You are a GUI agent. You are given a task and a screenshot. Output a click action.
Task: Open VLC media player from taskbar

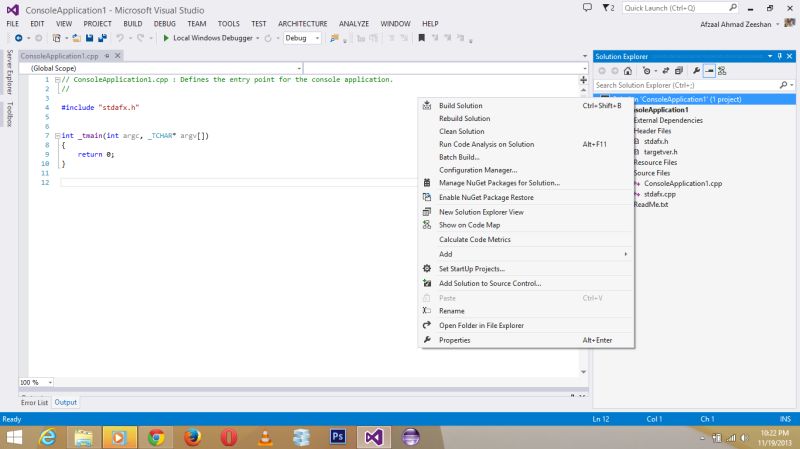(265, 437)
